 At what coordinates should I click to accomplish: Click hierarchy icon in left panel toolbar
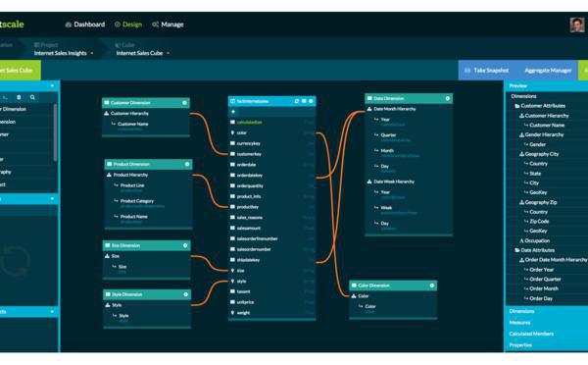pyautogui.click(x=5, y=97)
